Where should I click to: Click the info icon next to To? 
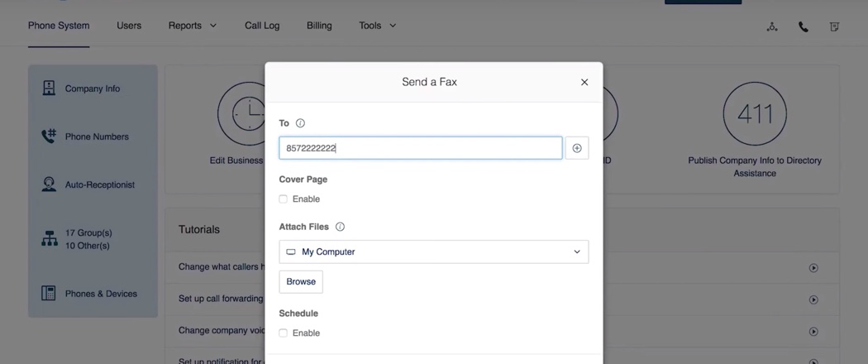(300, 123)
